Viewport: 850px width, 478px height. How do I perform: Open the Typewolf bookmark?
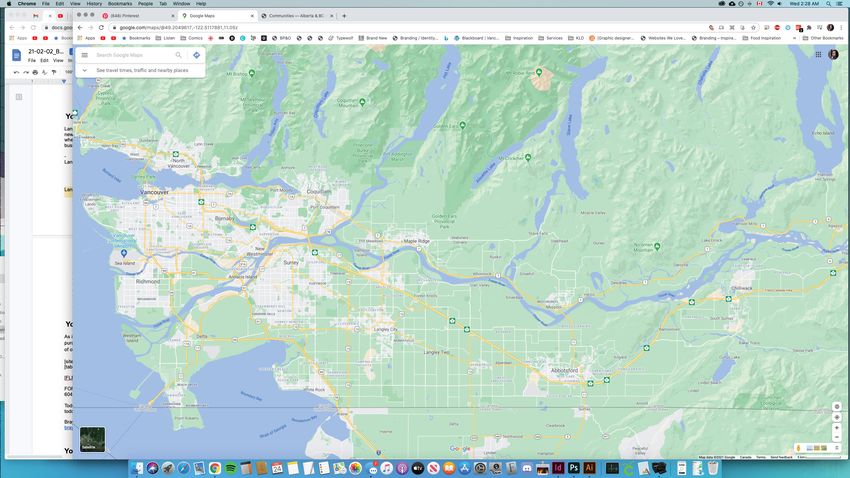point(340,38)
